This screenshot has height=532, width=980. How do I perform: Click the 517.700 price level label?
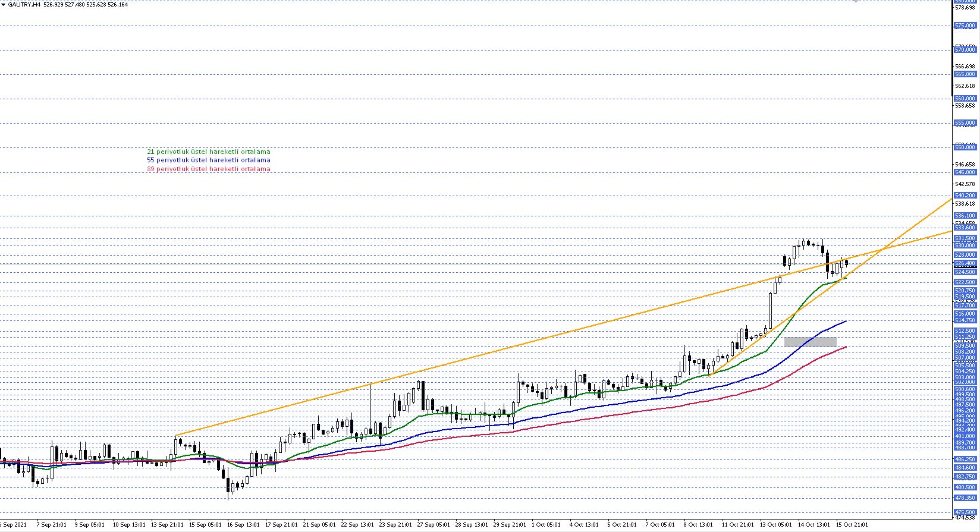pyautogui.click(x=965, y=306)
